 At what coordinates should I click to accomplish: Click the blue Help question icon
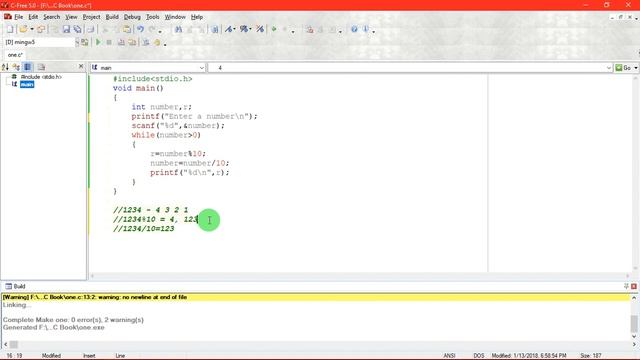tap(354, 29)
